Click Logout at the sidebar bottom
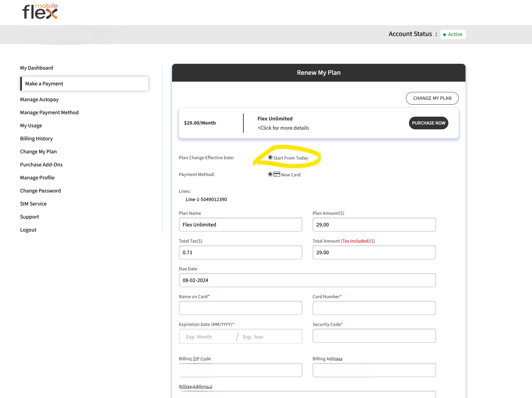This screenshot has height=398, width=532. pyautogui.click(x=28, y=230)
